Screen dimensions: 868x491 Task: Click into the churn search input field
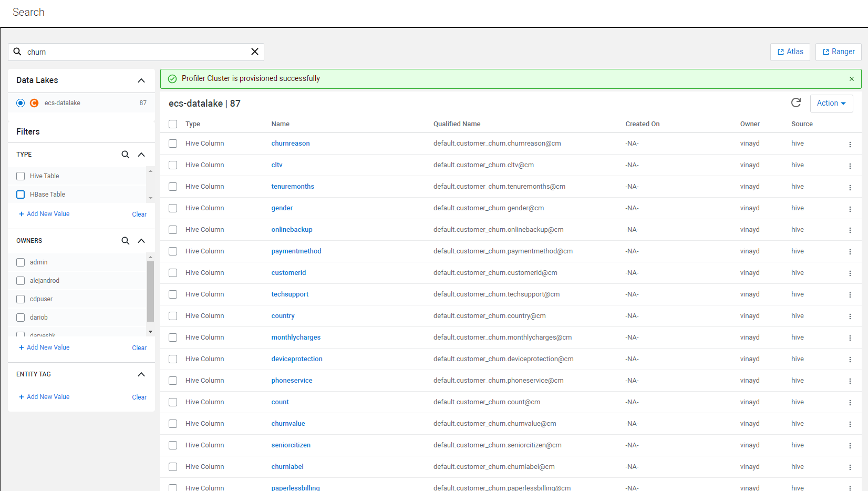coord(137,52)
